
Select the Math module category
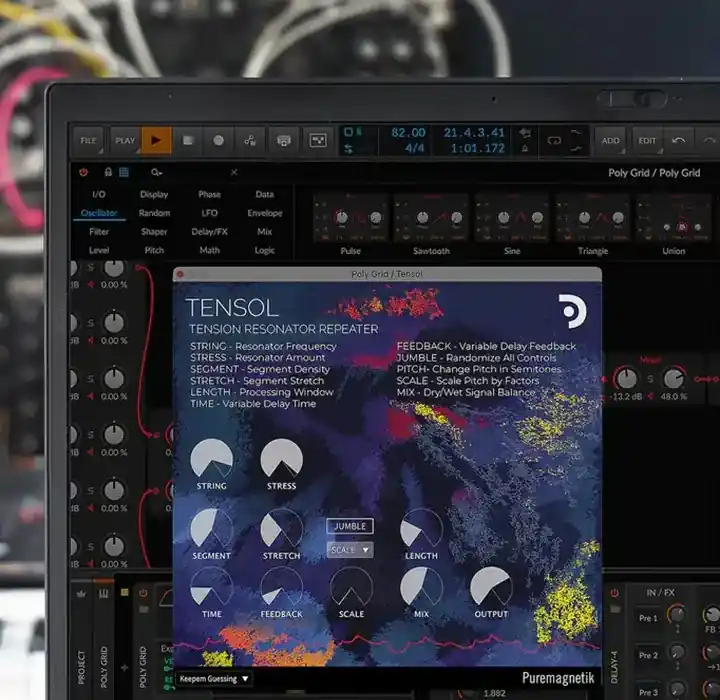pos(209,250)
